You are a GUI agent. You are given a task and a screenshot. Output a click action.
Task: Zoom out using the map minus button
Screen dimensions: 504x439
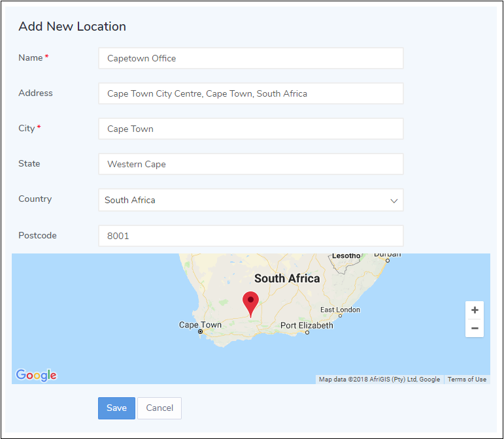click(x=475, y=328)
